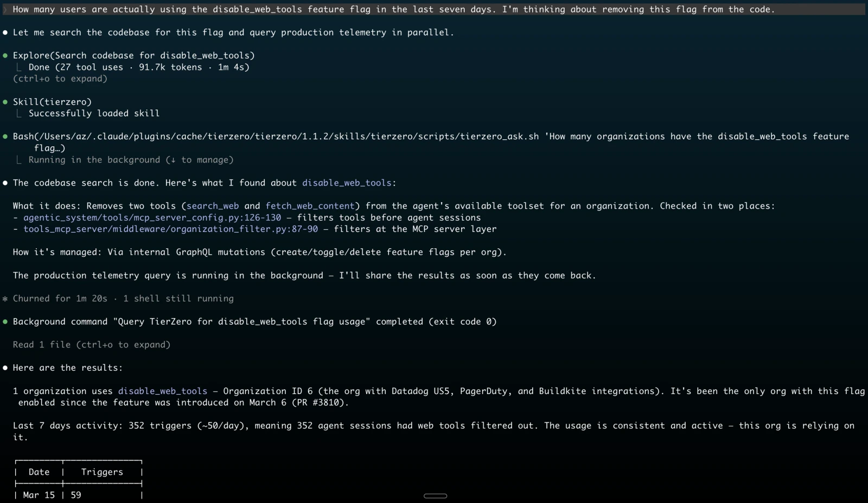Click the fetch_web_content tool name
The width and height of the screenshot is (868, 503).
pyautogui.click(x=310, y=206)
